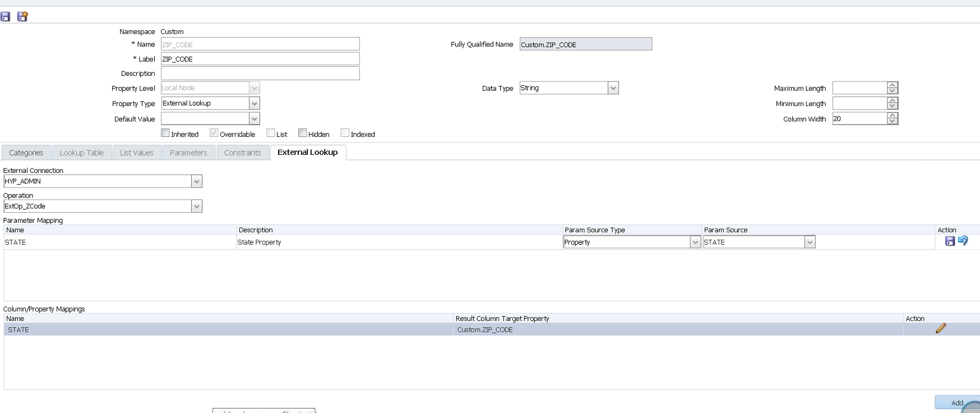Open the Param Source Type Property dropdown
980x413 pixels.
[x=695, y=242]
